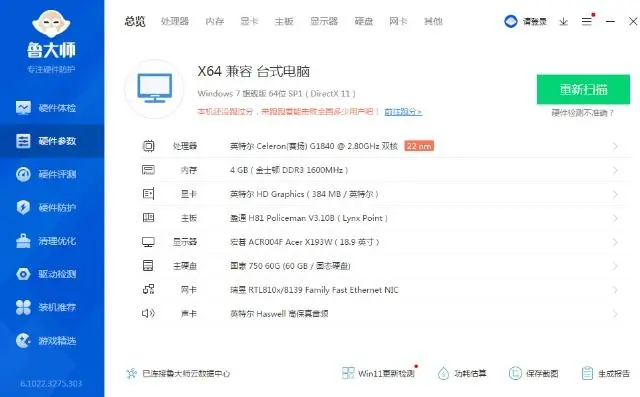
Task: Select 硬件参数 sidebar item
Action: pyautogui.click(x=52, y=141)
